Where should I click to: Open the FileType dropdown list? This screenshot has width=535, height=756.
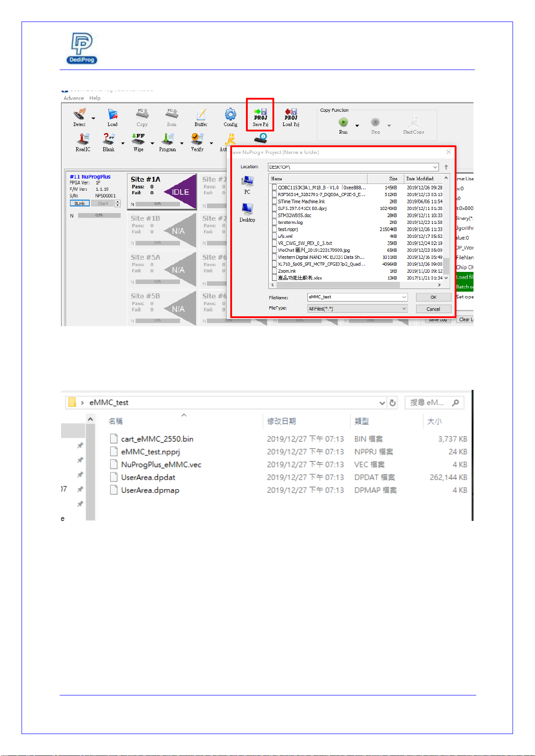click(x=404, y=309)
